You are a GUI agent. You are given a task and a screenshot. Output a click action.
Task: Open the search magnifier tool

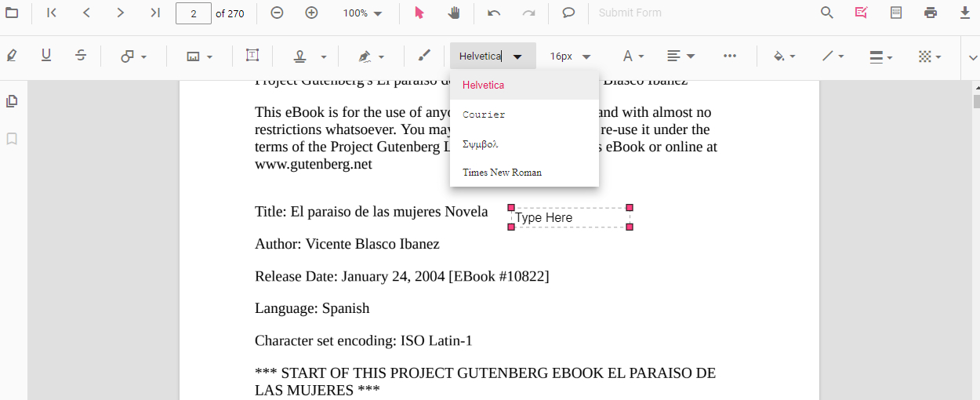pyautogui.click(x=826, y=13)
